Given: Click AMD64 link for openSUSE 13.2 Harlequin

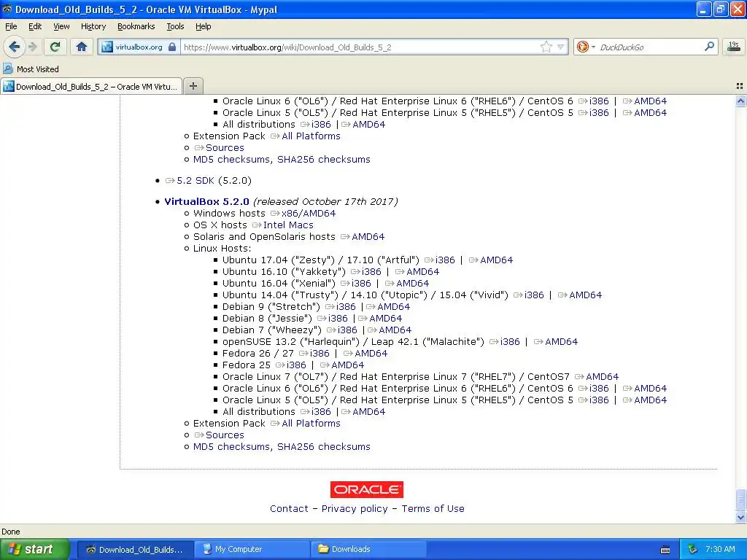Looking at the screenshot, I should click(561, 341).
